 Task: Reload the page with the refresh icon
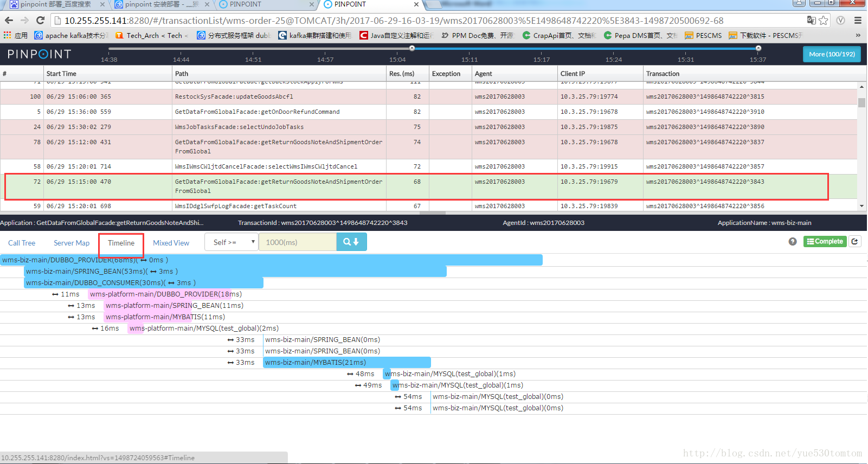pos(40,21)
